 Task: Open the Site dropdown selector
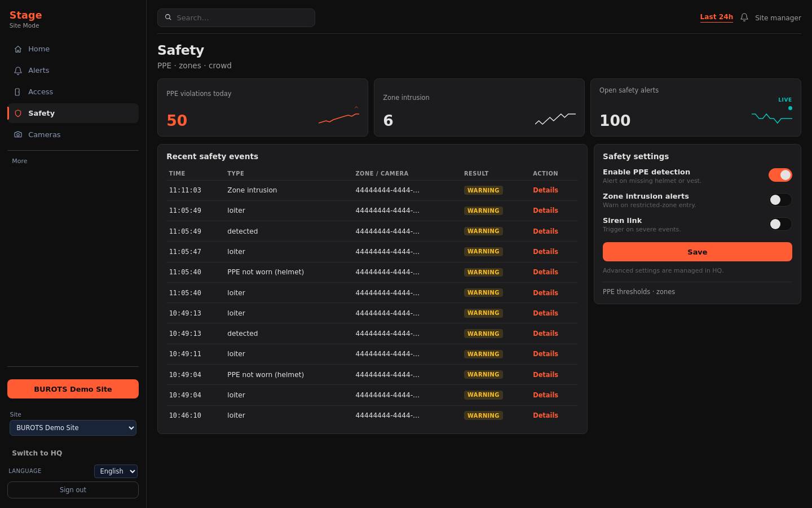pyautogui.click(x=73, y=428)
